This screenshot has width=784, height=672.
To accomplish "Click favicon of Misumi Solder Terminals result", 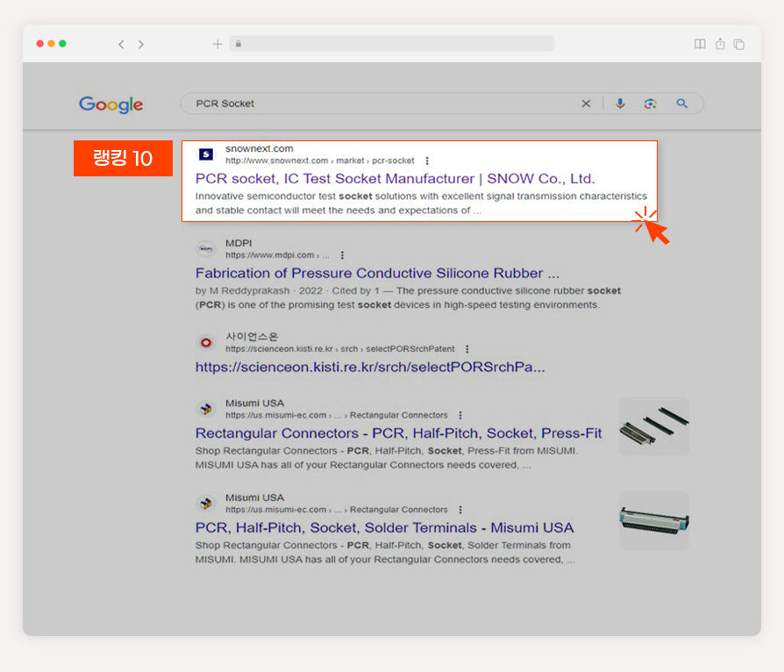I will point(205,504).
